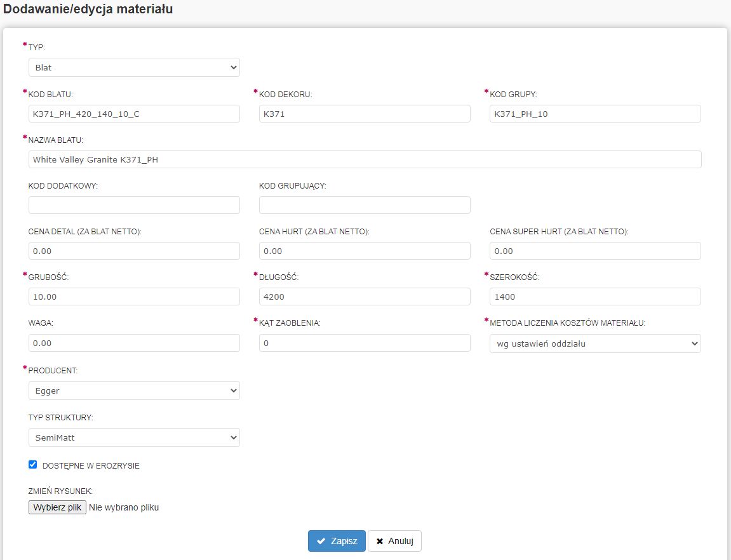
Task: Uncheck the DOSTĘPNE W EROZRYSIE checkbox
Action: point(33,465)
